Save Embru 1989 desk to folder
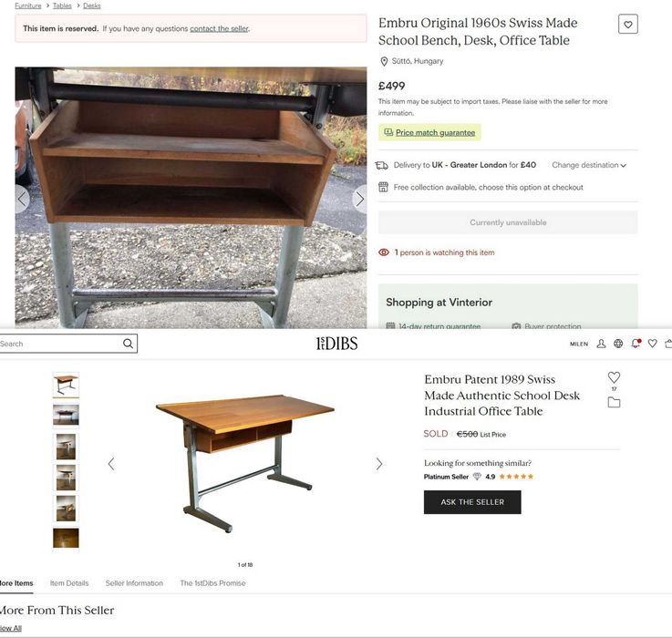672x638 pixels. point(615,402)
